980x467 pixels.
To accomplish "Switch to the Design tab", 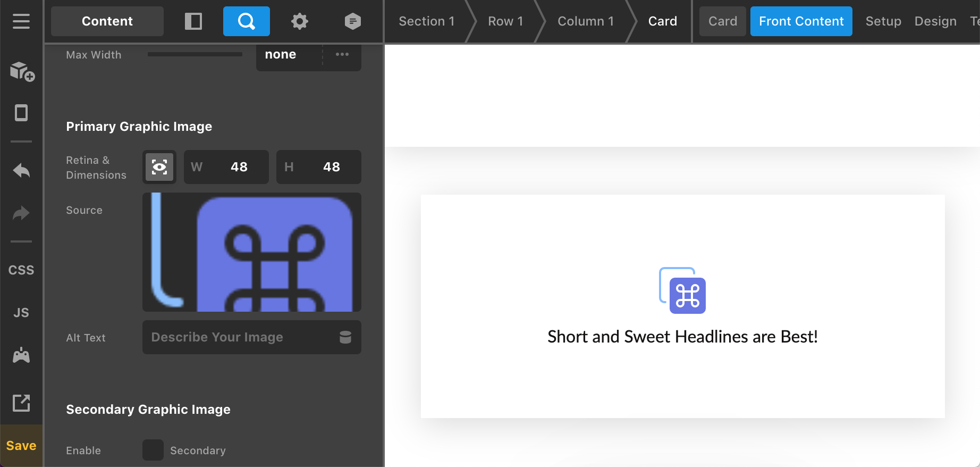I will coord(935,21).
